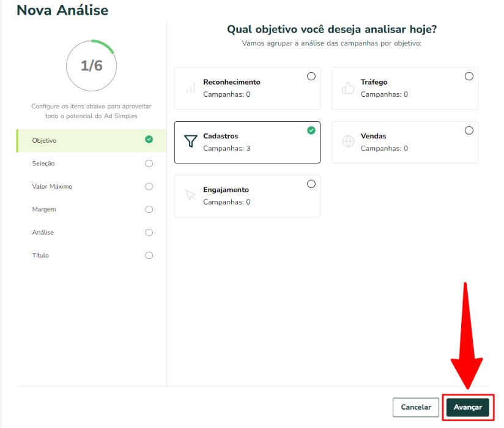Click the funnel icon on Cadastros card
504x428 pixels.
click(x=191, y=141)
